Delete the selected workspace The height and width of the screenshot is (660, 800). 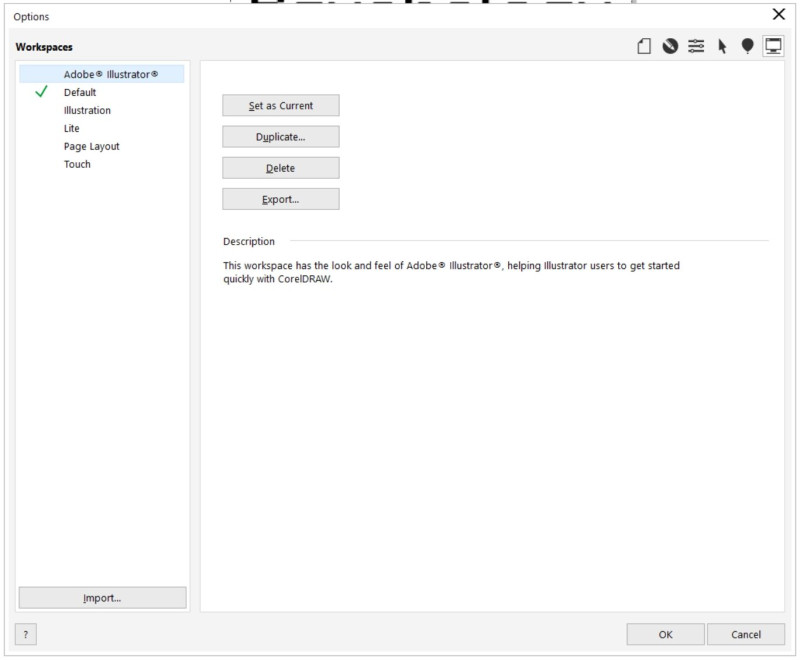point(281,168)
